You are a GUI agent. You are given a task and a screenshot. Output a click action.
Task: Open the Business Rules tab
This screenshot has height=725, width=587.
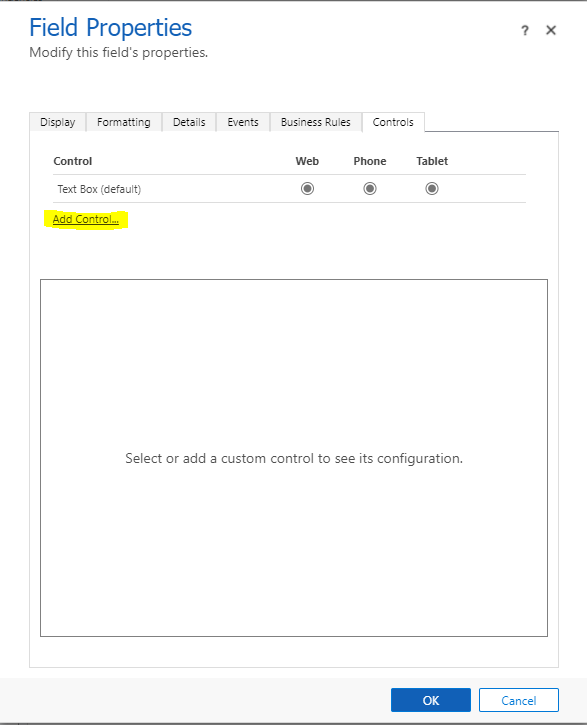(x=316, y=122)
